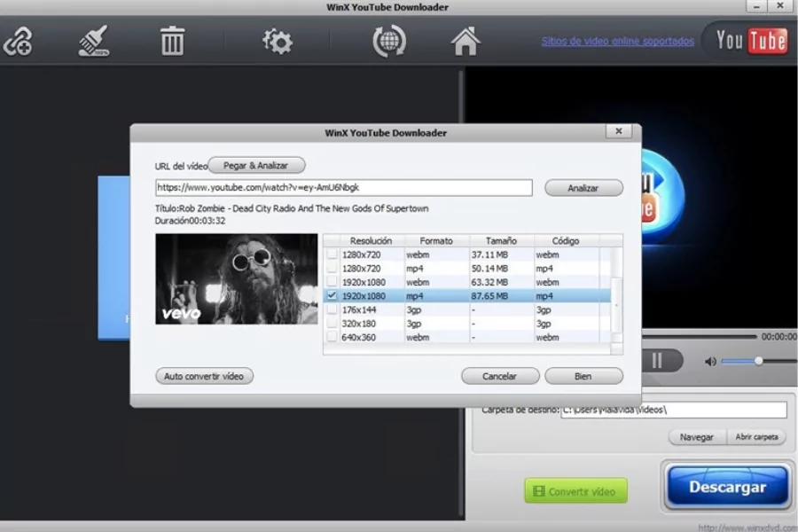Image resolution: width=798 pixels, height=532 pixels.
Task: Check the 1280x720 mp4 row checkbox
Action: coord(332,268)
